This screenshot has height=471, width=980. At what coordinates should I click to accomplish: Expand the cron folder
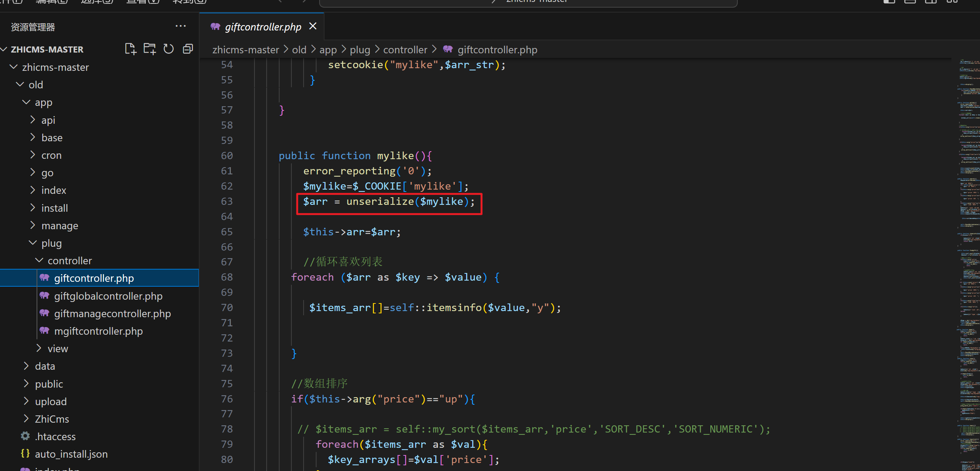(33, 155)
